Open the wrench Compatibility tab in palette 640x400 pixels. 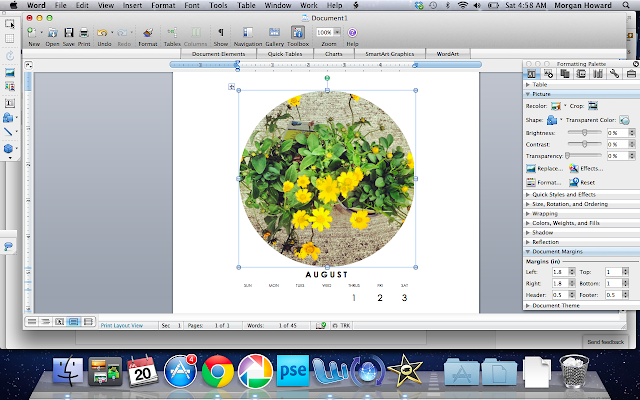click(614, 73)
